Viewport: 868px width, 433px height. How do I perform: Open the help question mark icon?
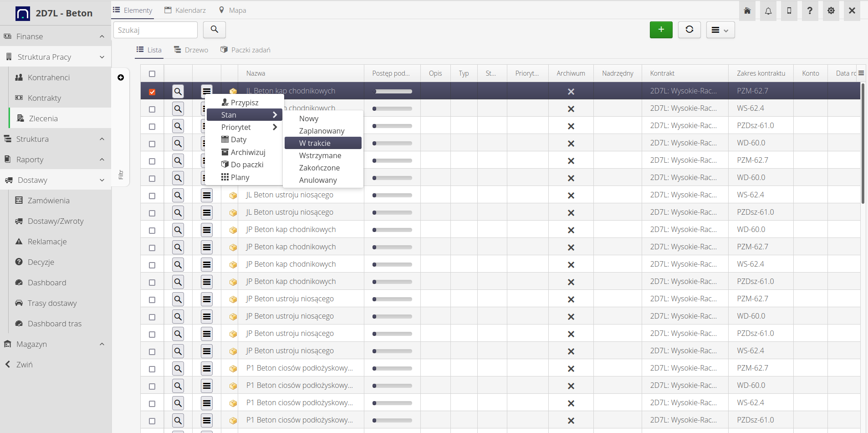(810, 11)
